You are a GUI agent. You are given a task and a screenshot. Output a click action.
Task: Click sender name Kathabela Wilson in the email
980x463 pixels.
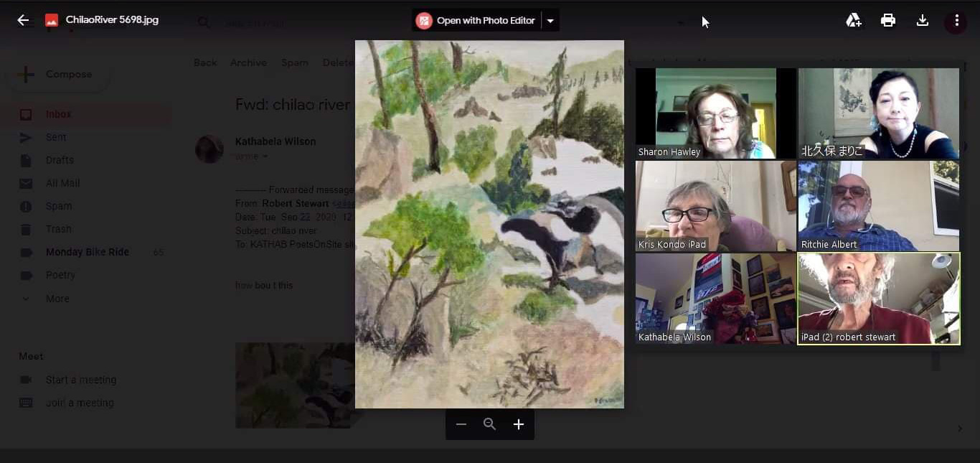point(275,141)
